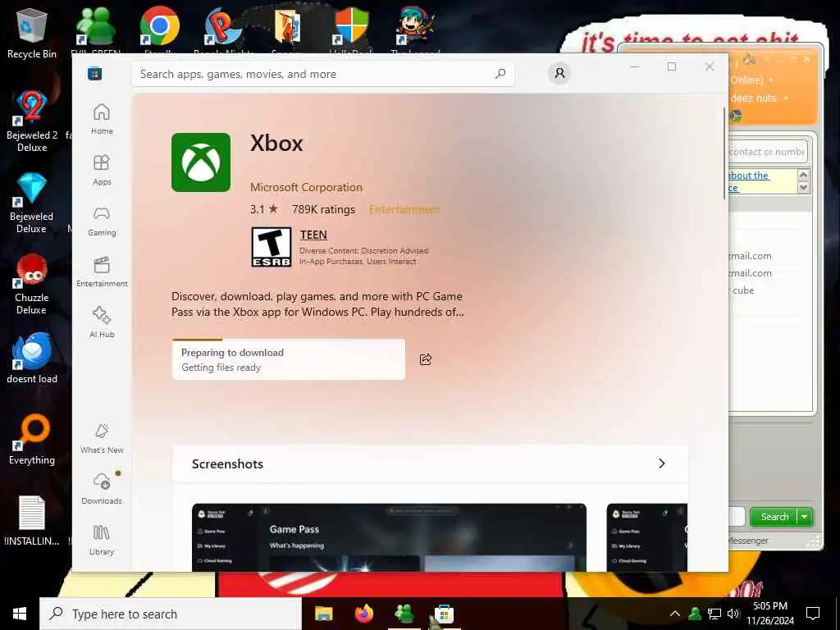This screenshot has width=840, height=630.
Task: Click the Store page vertical scrollbar
Action: coord(724,153)
